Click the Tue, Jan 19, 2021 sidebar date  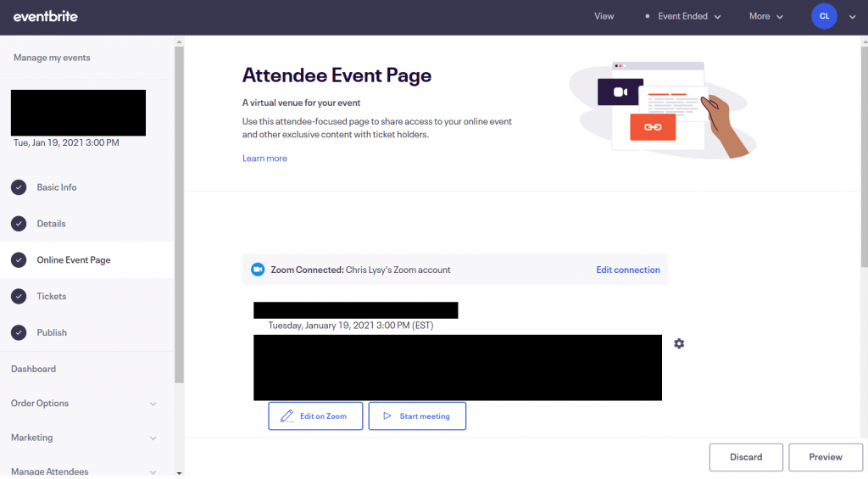66,143
